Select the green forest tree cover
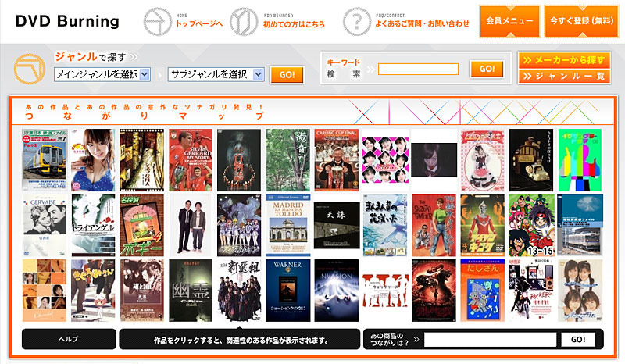The width and height of the screenshot is (625, 364). click(x=287, y=160)
